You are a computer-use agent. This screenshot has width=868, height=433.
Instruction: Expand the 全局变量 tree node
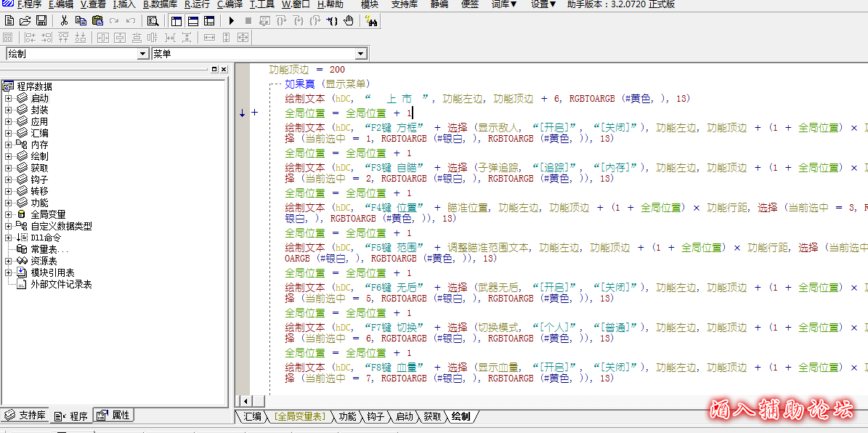(9, 214)
